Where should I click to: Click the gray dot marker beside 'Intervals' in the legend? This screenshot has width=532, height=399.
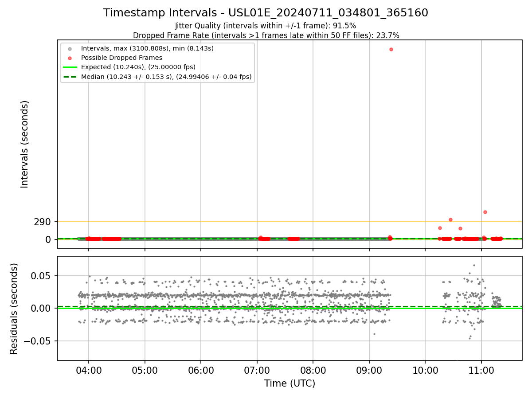[x=70, y=48]
